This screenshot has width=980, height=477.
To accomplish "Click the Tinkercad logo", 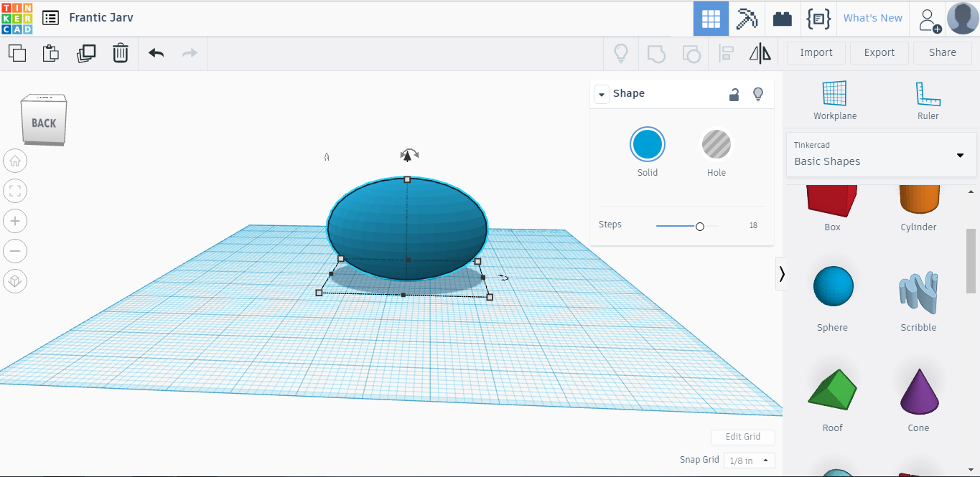I will (x=17, y=18).
